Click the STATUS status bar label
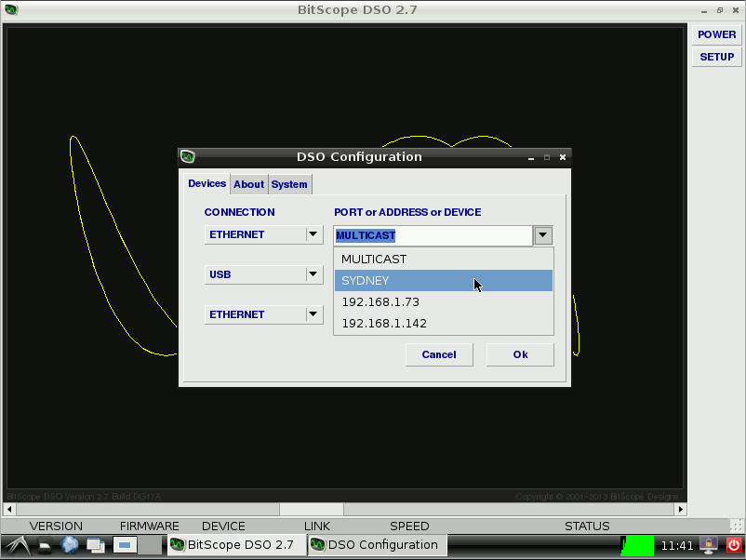Screen dimensions: 746x560 (587, 527)
